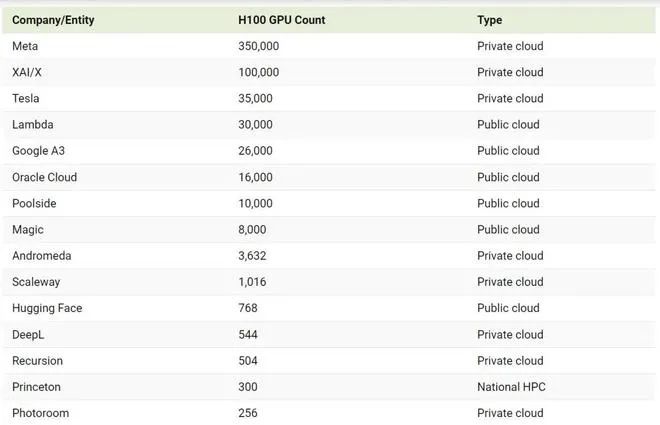The height and width of the screenshot is (425, 660).
Task: Select the Oracle Cloud cell
Action: point(44,177)
